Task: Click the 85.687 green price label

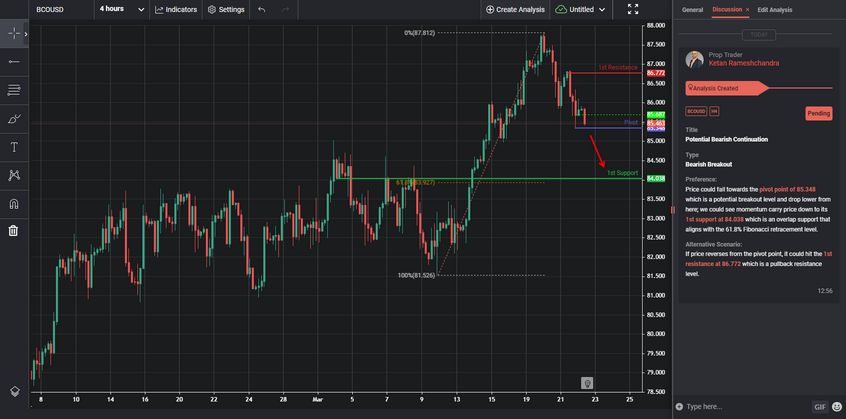Action: tap(656, 115)
